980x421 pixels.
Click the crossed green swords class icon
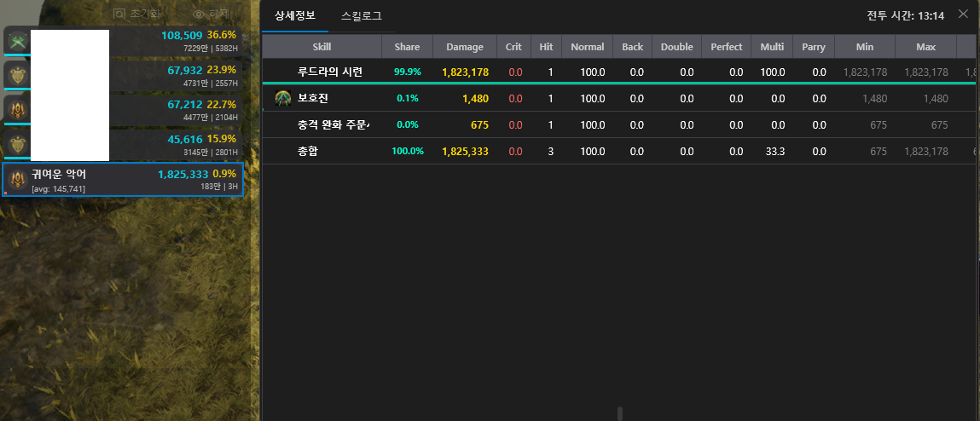[17, 41]
